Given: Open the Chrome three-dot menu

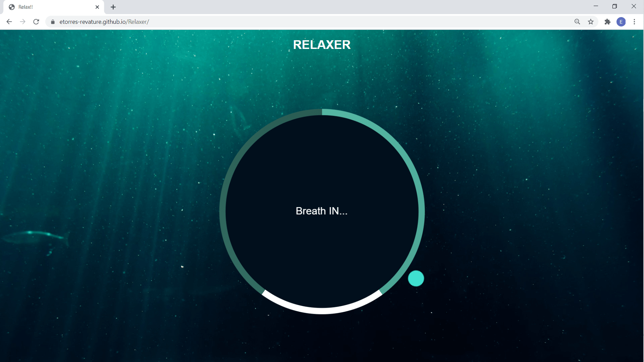Looking at the screenshot, I should (x=634, y=22).
